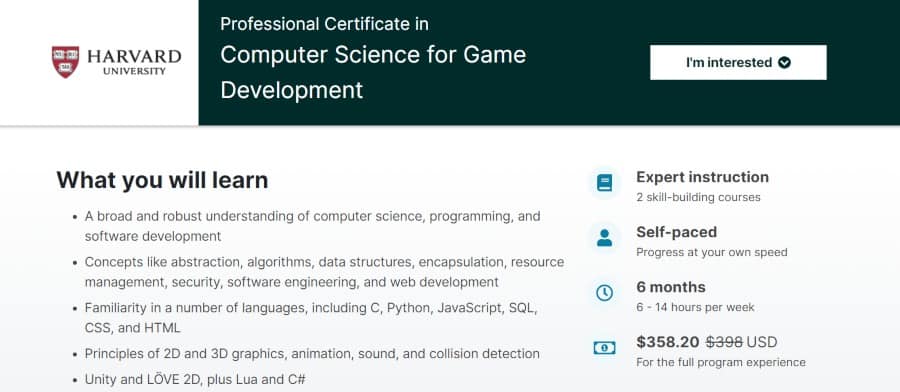Screen dimensions: 900x392
Task: Click the 2D and 3D graphics principles bullet
Action: [x=312, y=354]
